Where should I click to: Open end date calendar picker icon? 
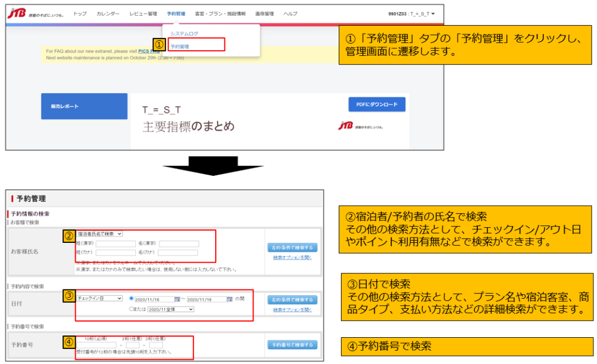coord(230,299)
